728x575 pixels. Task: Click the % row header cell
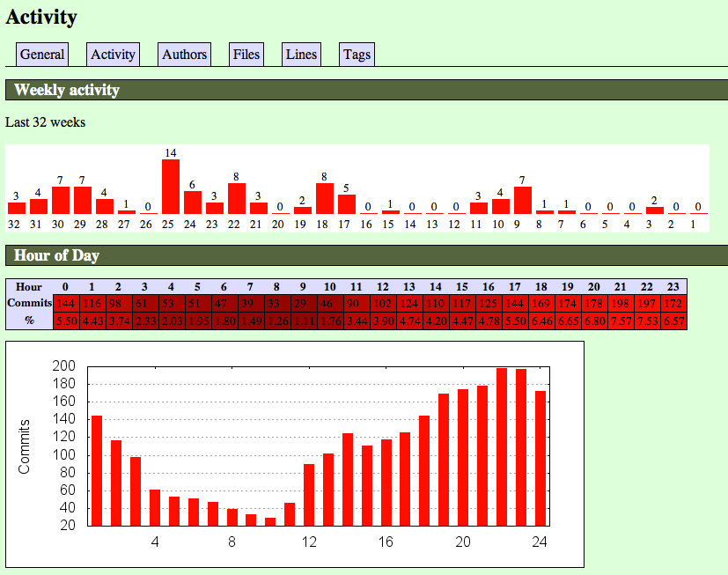click(29, 321)
